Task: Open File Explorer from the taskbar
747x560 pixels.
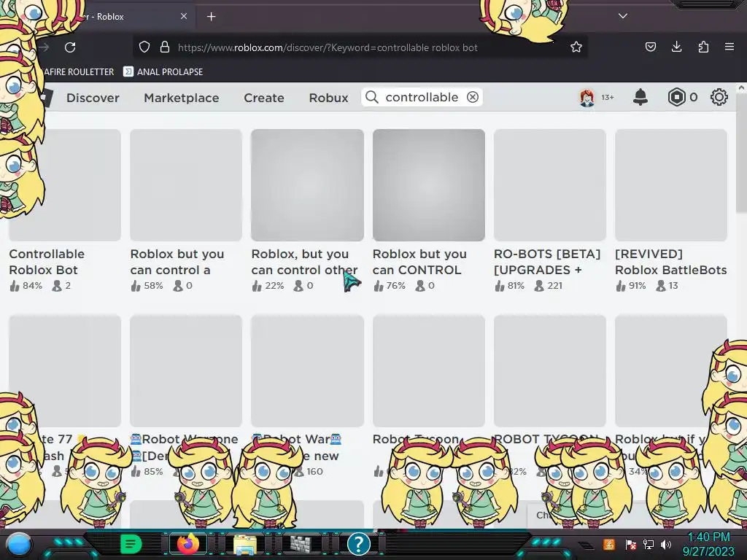Action: tap(245, 544)
